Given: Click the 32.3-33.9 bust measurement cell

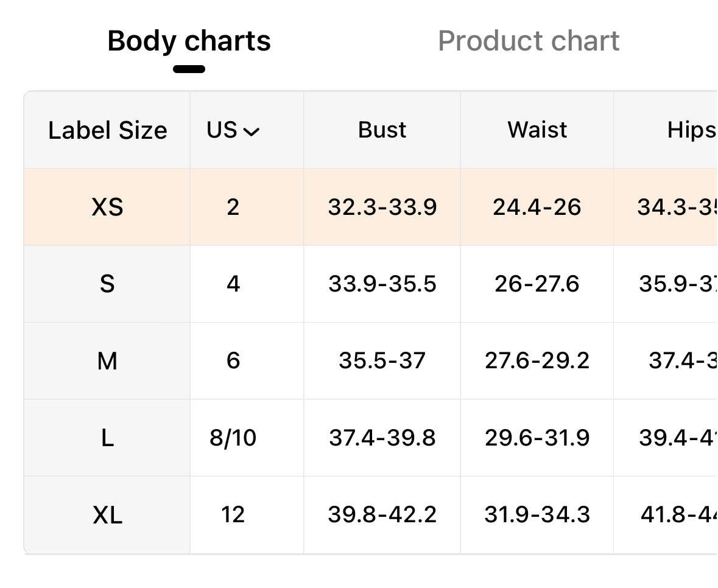Looking at the screenshot, I should coord(382,207).
